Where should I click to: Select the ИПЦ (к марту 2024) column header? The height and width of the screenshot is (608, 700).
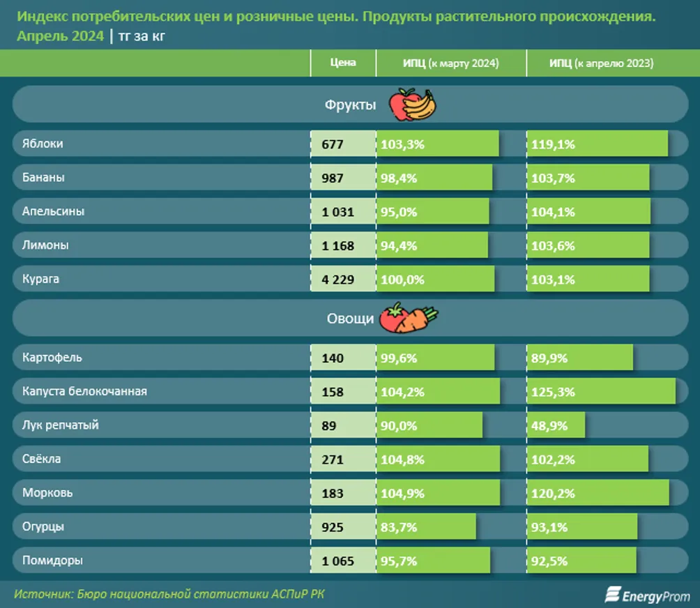click(x=450, y=63)
